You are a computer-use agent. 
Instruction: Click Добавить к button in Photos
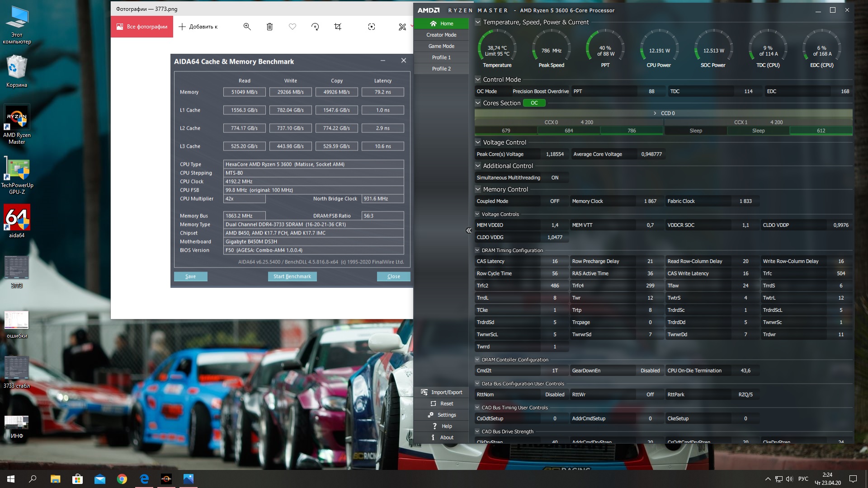click(198, 27)
